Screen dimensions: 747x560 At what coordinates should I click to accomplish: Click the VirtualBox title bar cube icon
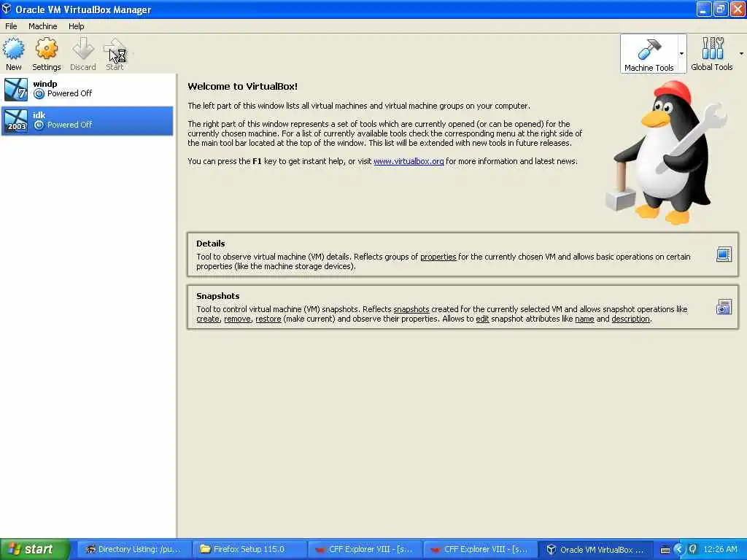pos(7,9)
